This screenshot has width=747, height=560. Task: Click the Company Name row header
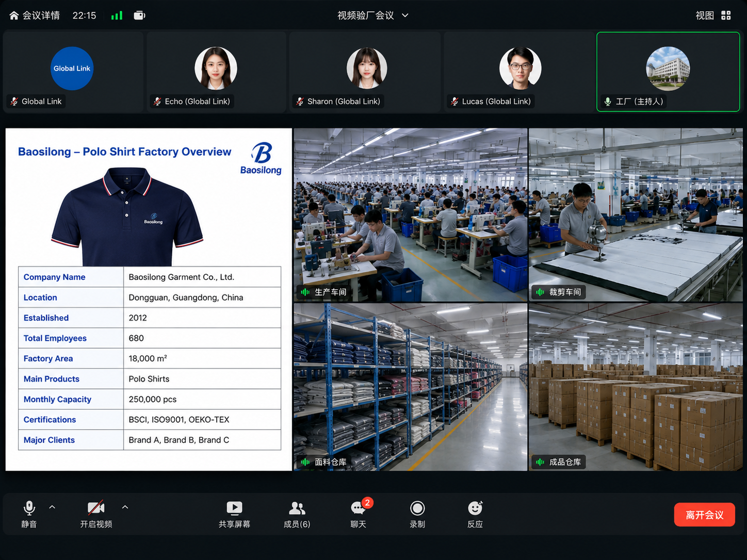[71, 277]
